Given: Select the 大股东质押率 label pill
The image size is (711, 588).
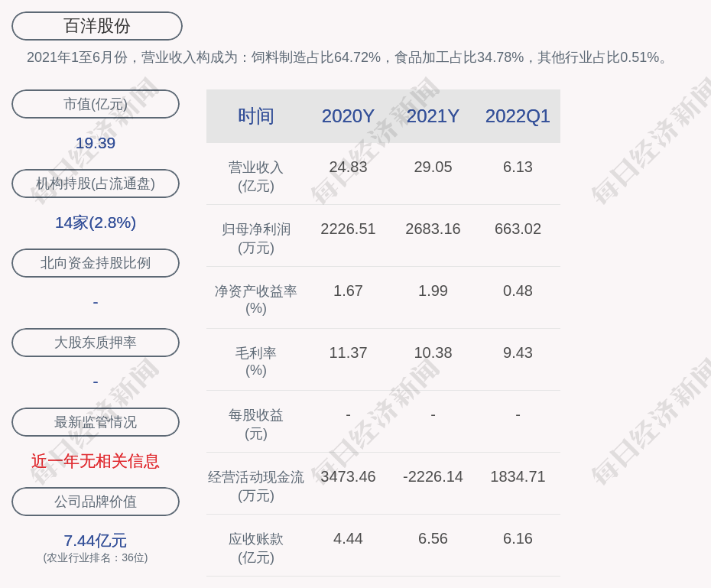Looking at the screenshot, I should [96, 343].
